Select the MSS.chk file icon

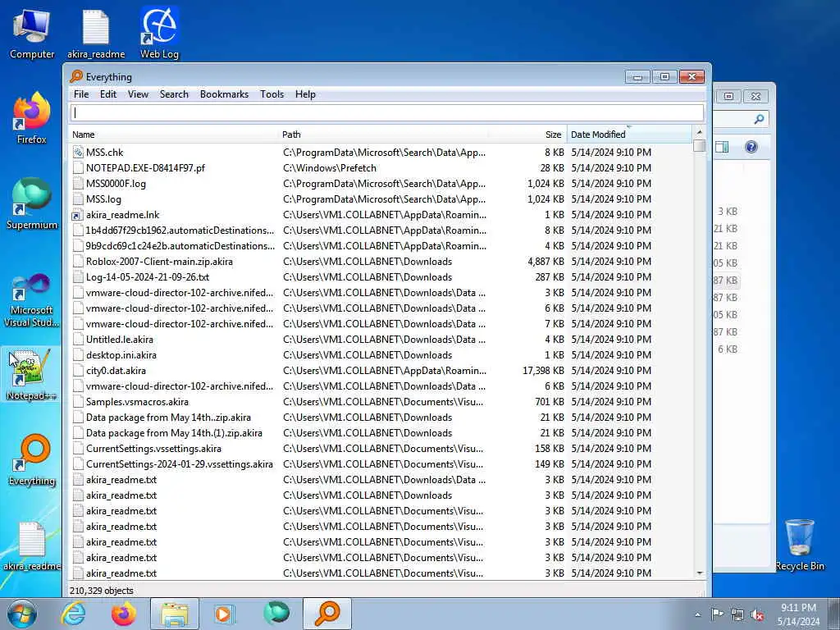78,153
